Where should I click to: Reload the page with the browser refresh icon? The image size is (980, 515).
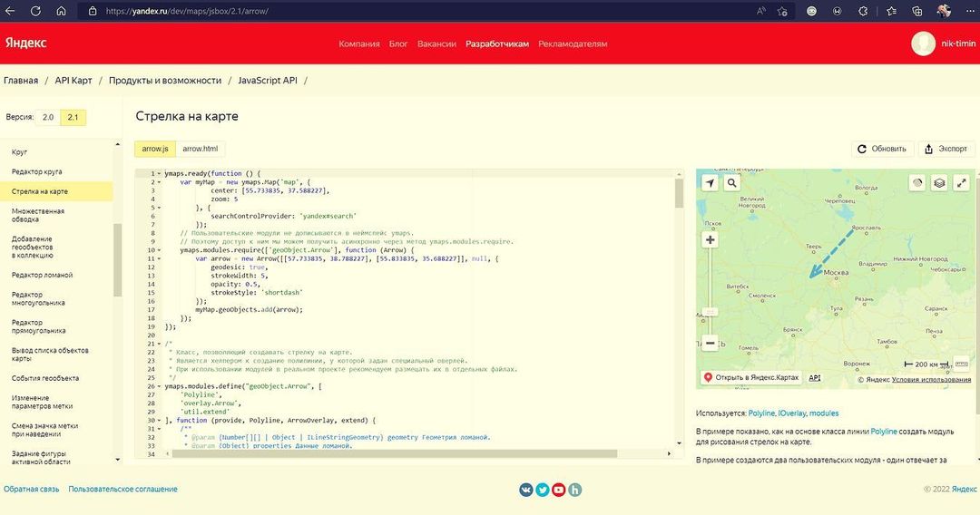(35, 11)
